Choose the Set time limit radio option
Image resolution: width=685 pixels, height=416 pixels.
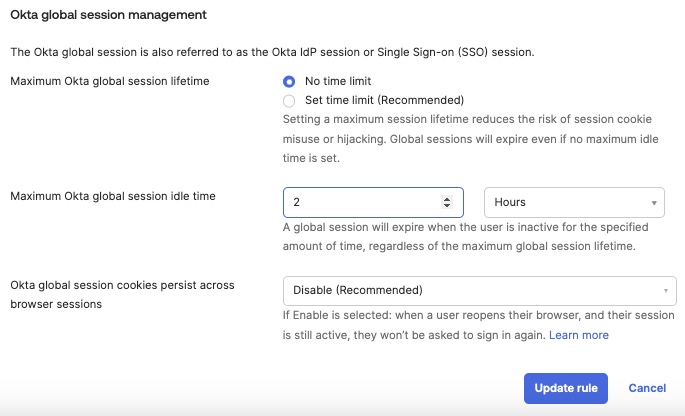pyautogui.click(x=289, y=100)
